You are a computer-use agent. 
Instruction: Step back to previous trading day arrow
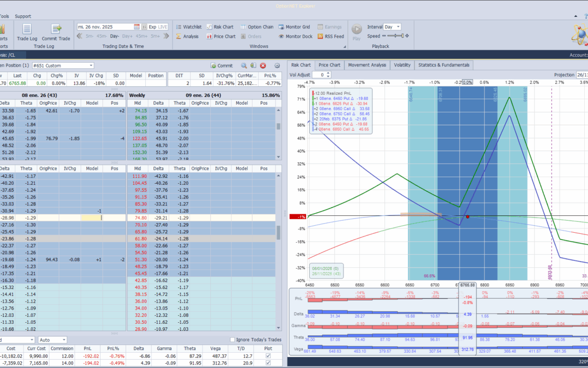click(79, 36)
